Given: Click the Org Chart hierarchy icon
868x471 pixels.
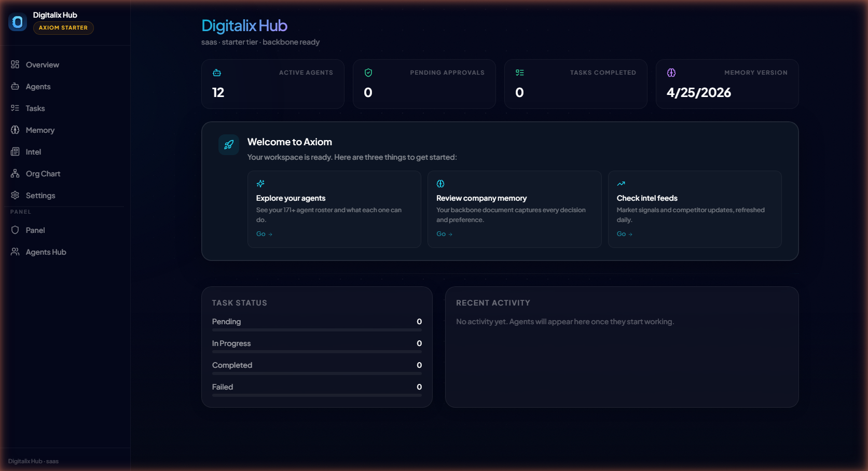Looking at the screenshot, I should click(15, 173).
